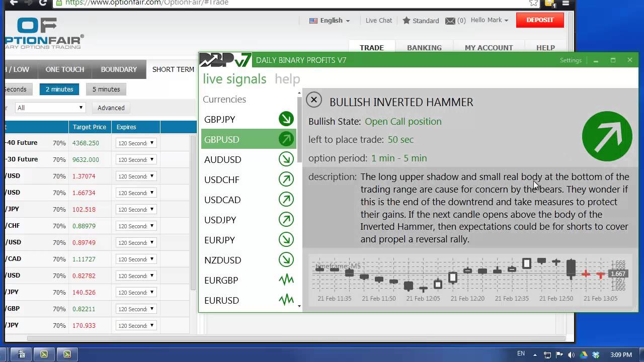Open volume control in system tray
644x362 pixels.
(x=571, y=354)
